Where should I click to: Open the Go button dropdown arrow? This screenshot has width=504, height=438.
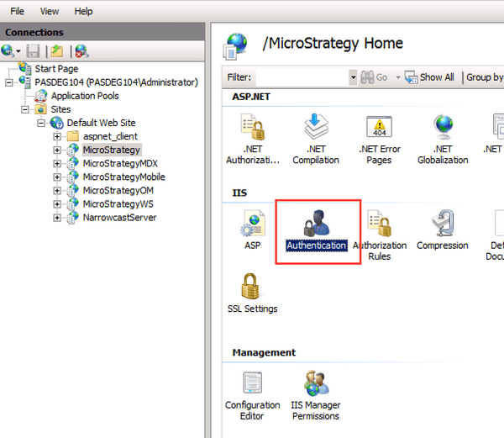click(x=398, y=77)
